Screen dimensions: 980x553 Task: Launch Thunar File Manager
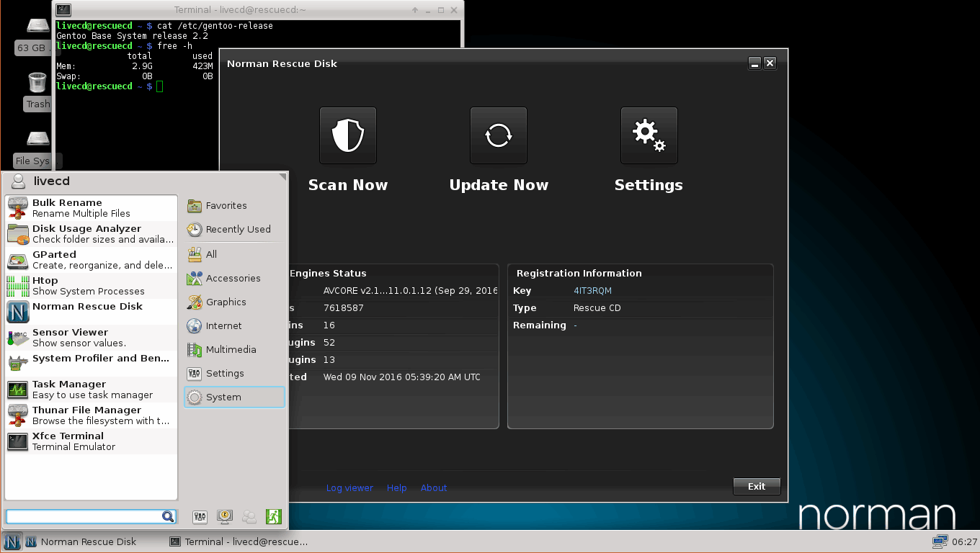(x=91, y=415)
